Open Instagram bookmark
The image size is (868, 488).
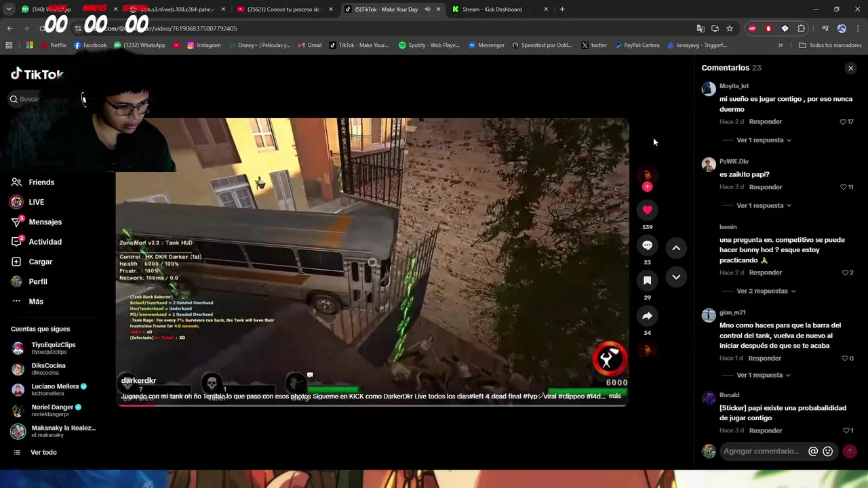pyautogui.click(x=203, y=45)
